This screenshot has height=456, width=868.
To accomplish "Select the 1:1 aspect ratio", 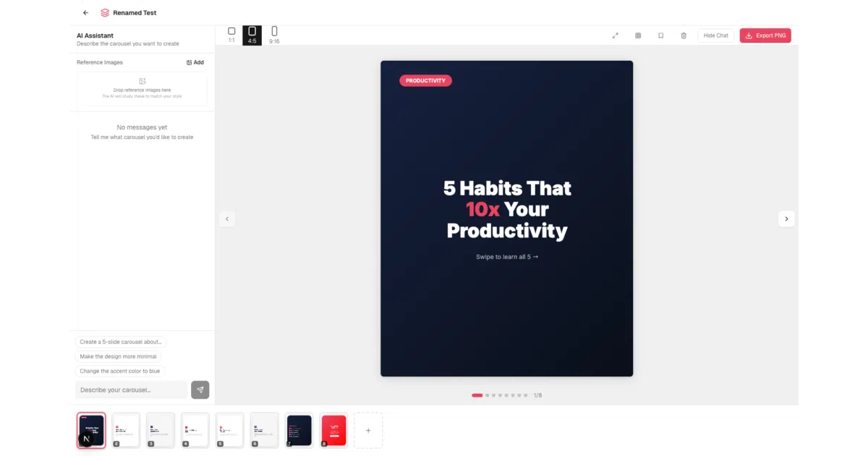I will click(x=231, y=35).
